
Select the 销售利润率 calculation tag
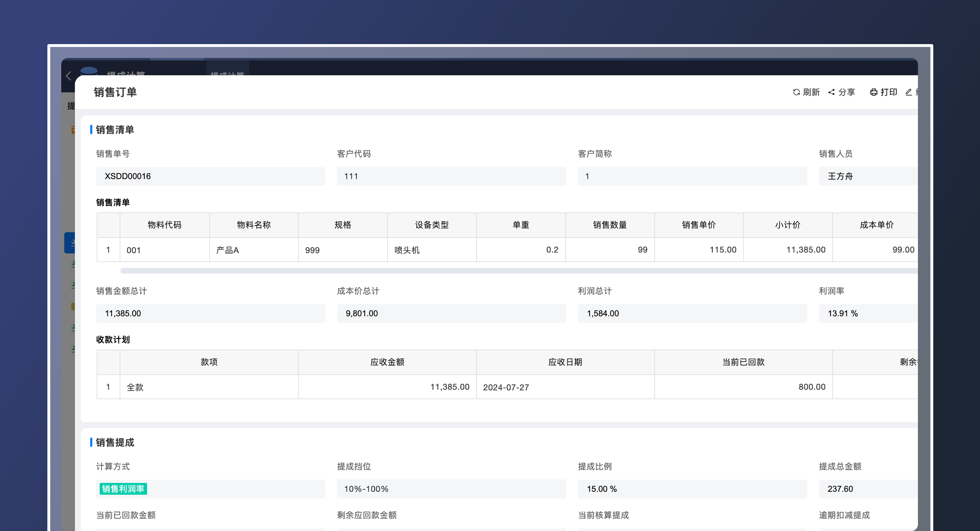coord(123,489)
